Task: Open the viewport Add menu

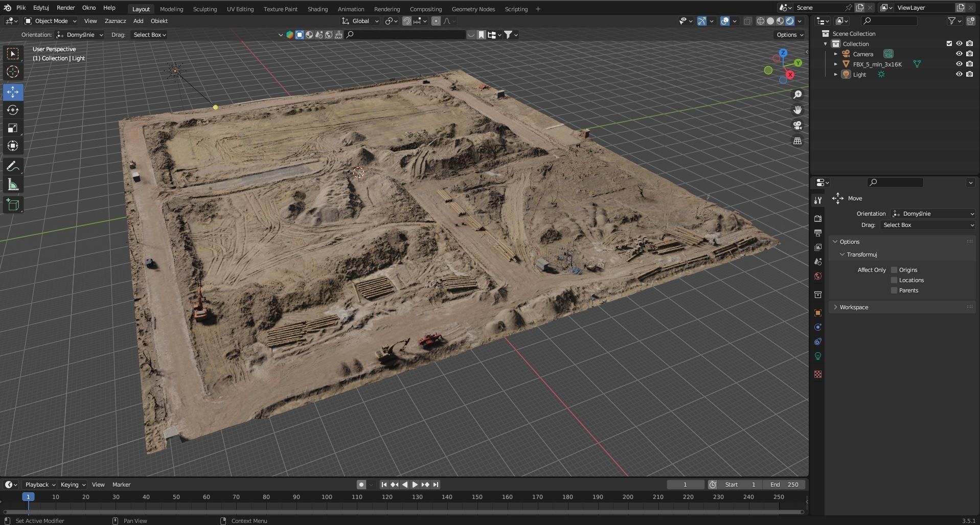Action: pyautogui.click(x=138, y=21)
